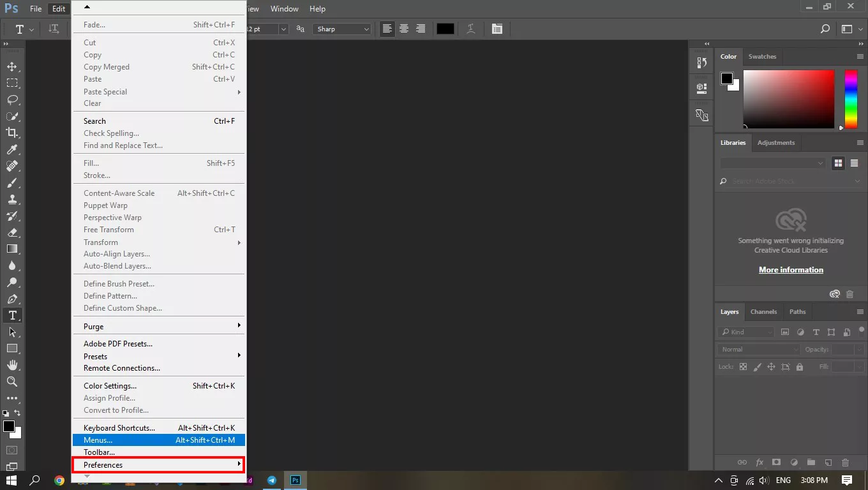Screen dimensions: 868x490
Task: Click the Create Warped Text icon
Action: 471,29
